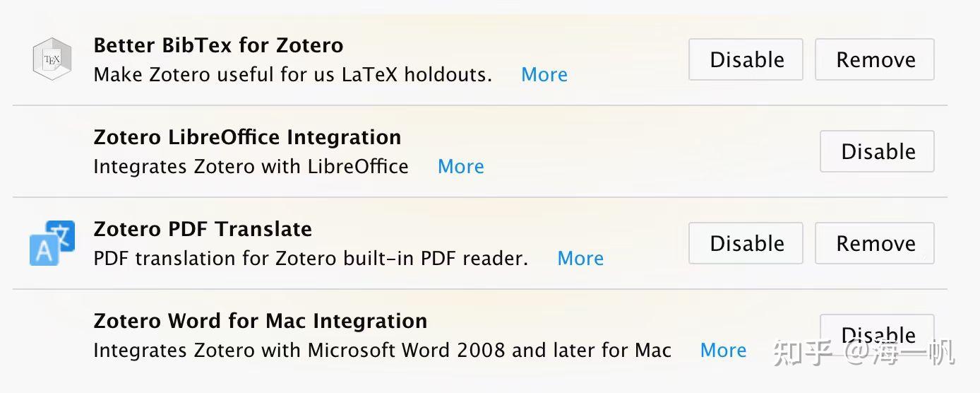The width and height of the screenshot is (980, 393).
Task: View More about Word for Mac Integration
Action: point(723,351)
